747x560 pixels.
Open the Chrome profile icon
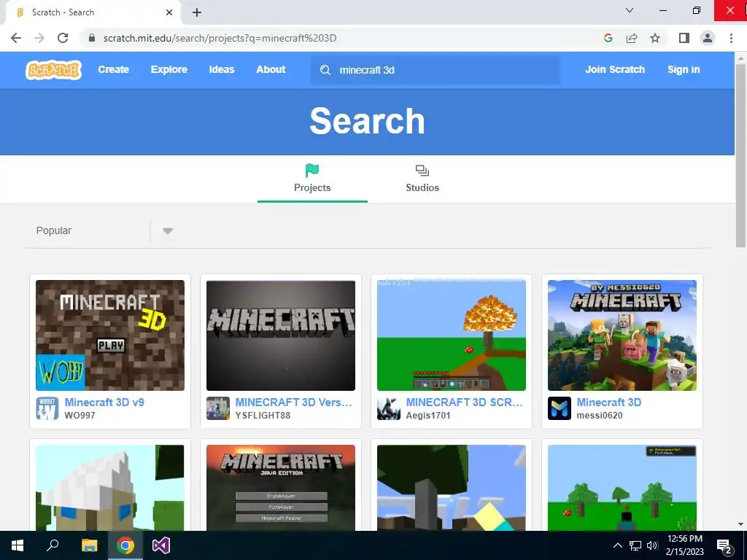708,38
